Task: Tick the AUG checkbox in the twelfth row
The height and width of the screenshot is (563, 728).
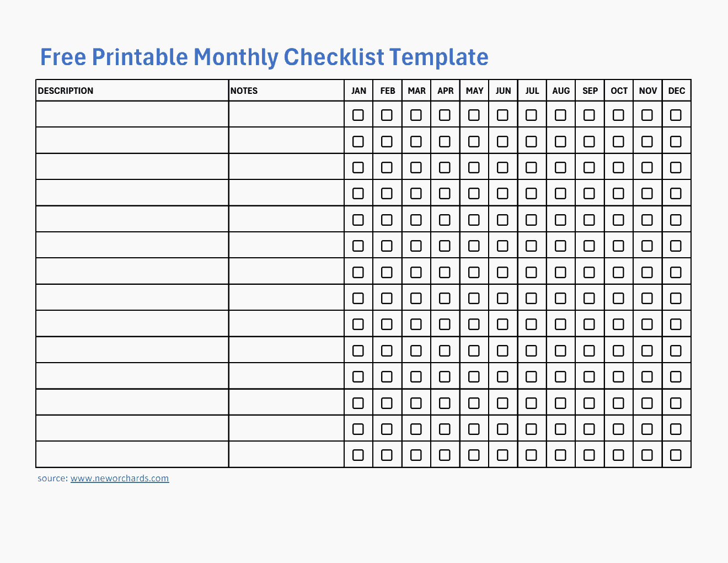Action: pyautogui.click(x=560, y=403)
